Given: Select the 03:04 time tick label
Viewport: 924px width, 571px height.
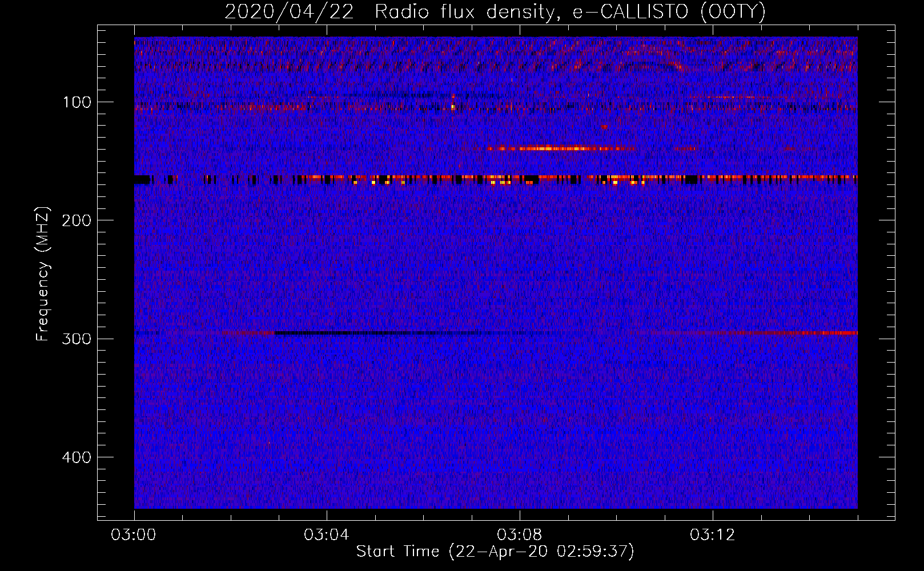Looking at the screenshot, I should [x=327, y=535].
